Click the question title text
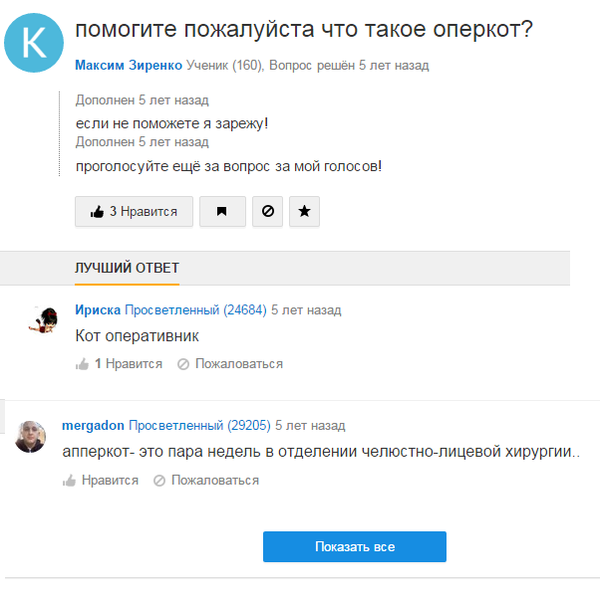This screenshot has height=601, width=600. pos(304,30)
